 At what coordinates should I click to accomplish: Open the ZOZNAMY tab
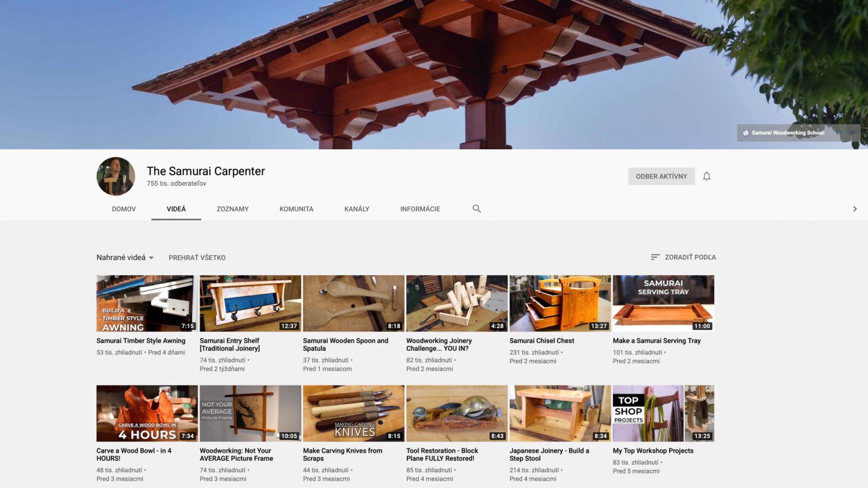click(232, 209)
